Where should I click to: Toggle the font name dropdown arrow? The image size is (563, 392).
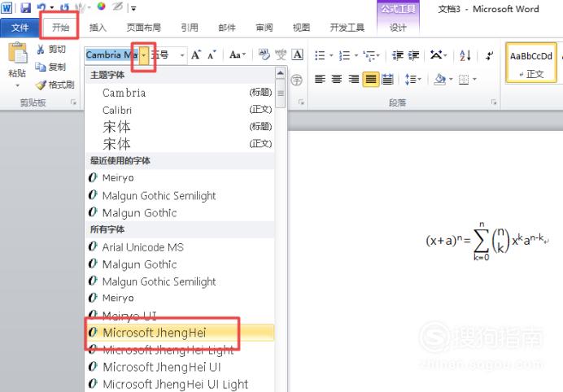click(143, 55)
